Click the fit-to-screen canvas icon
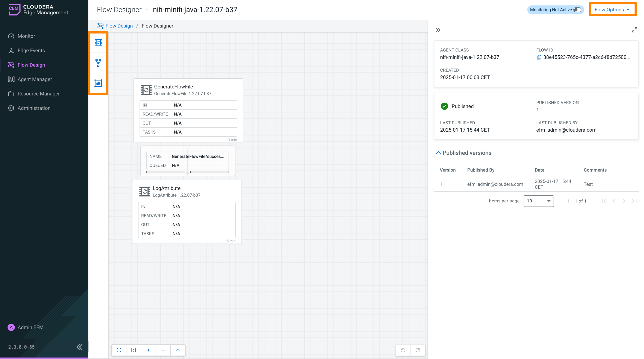This screenshot has width=644, height=359. click(x=119, y=350)
